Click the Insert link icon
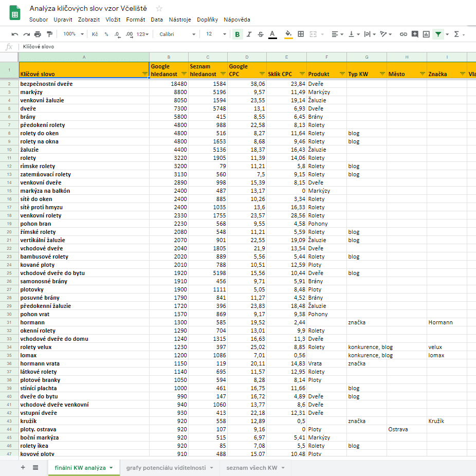This screenshot has height=476, width=476. tap(404, 34)
